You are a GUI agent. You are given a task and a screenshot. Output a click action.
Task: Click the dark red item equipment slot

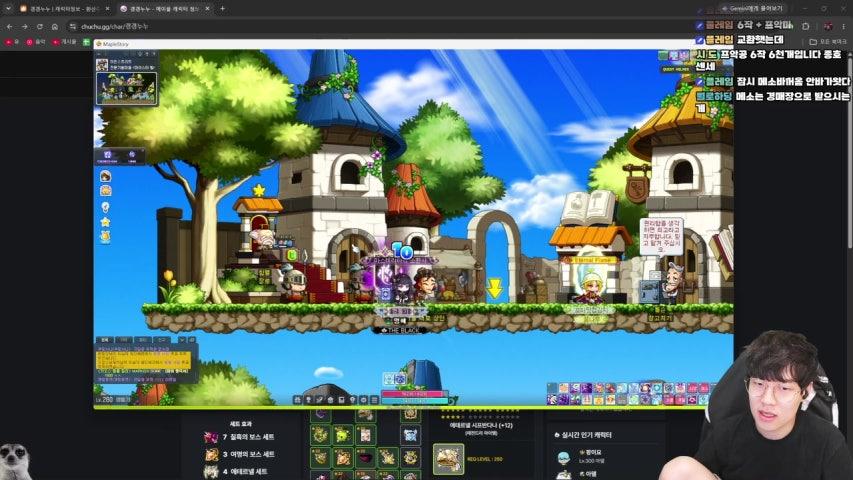[x=366, y=458]
